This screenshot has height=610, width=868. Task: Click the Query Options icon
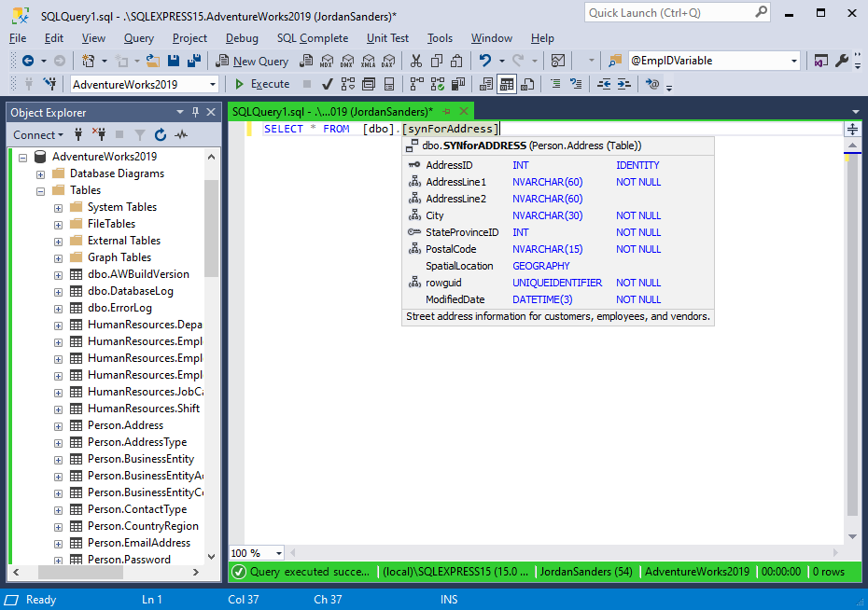pos(368,84)
